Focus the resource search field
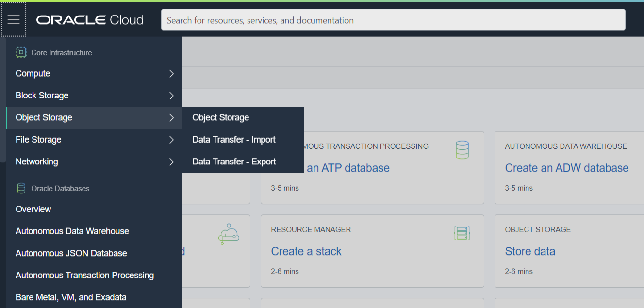The height and width of the screenshot is (308, 644). pyautogui.click(x=393, y=20)
